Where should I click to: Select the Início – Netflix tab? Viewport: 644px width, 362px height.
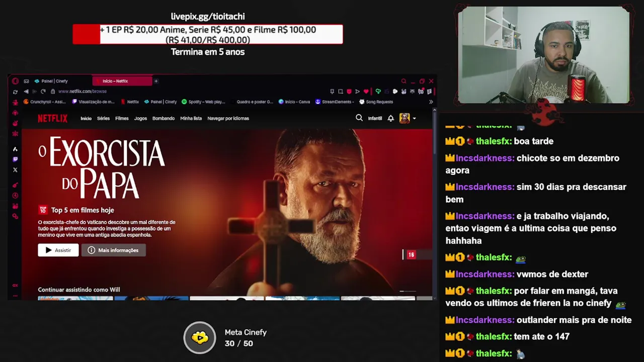(x=122, y=81)
